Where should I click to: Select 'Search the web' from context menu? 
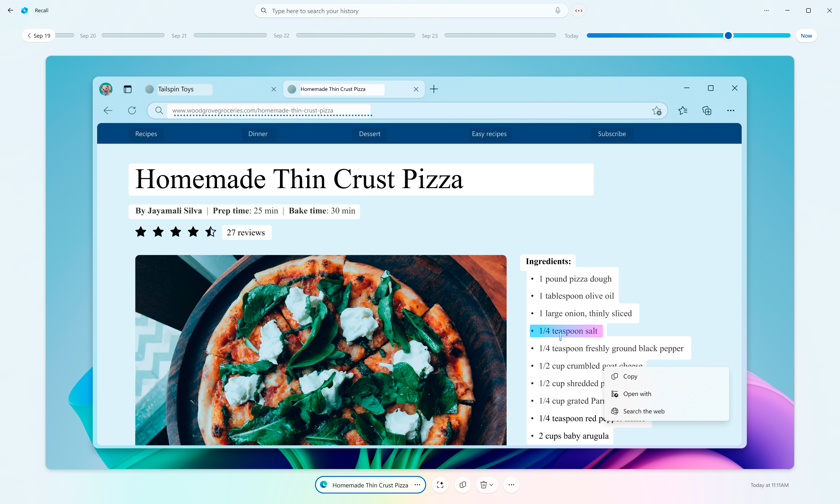[644, 411]
